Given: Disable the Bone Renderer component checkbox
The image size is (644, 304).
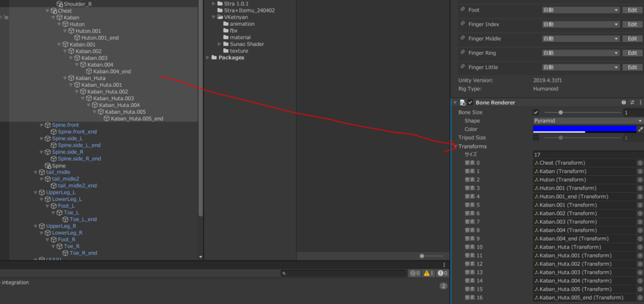Looking at the screenshot, I should 470,102.
